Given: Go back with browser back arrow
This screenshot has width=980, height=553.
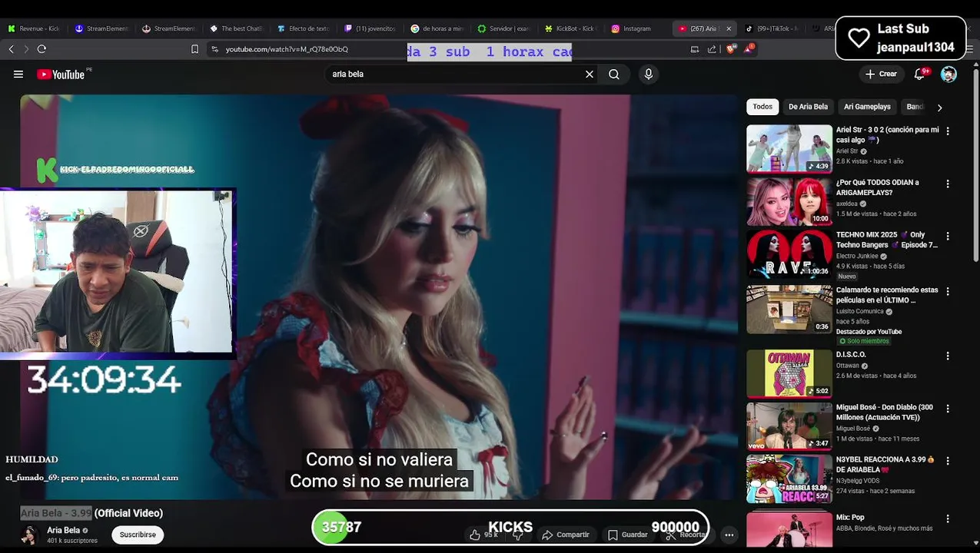Looking at the screenshot, I should pyautogui.click(x=12, y=49).
